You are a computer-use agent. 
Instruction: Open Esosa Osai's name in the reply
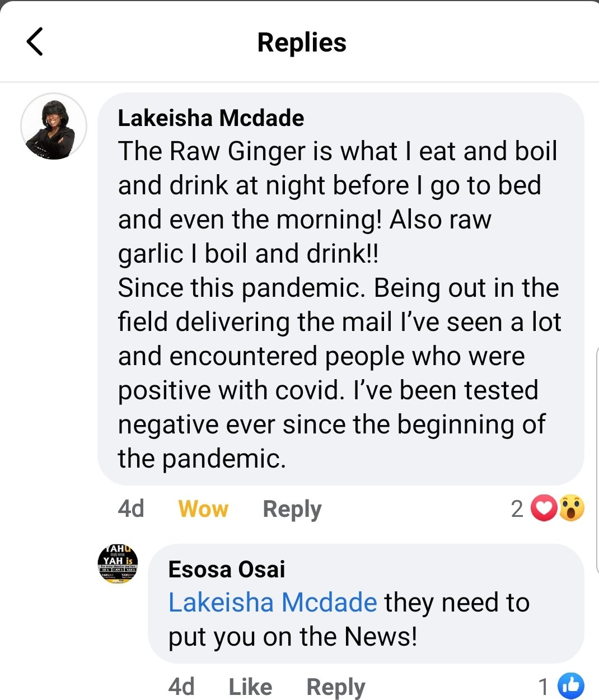(x=227, y=570)
